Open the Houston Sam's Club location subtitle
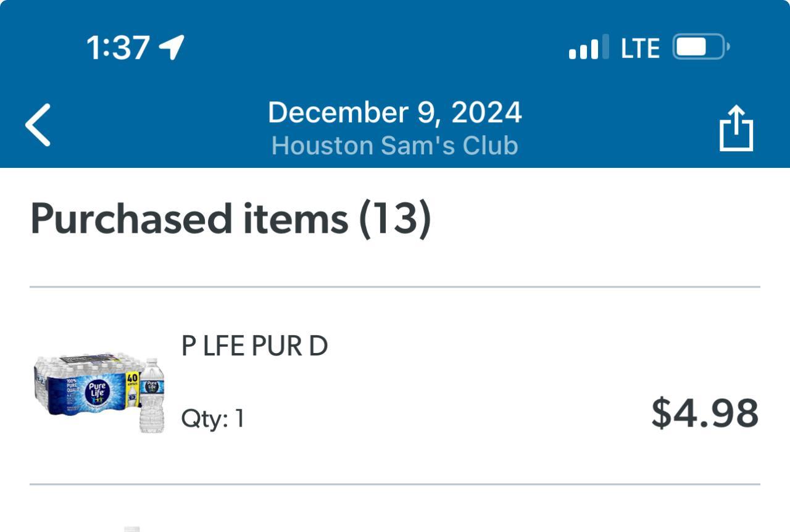 (x=395, y=146)
